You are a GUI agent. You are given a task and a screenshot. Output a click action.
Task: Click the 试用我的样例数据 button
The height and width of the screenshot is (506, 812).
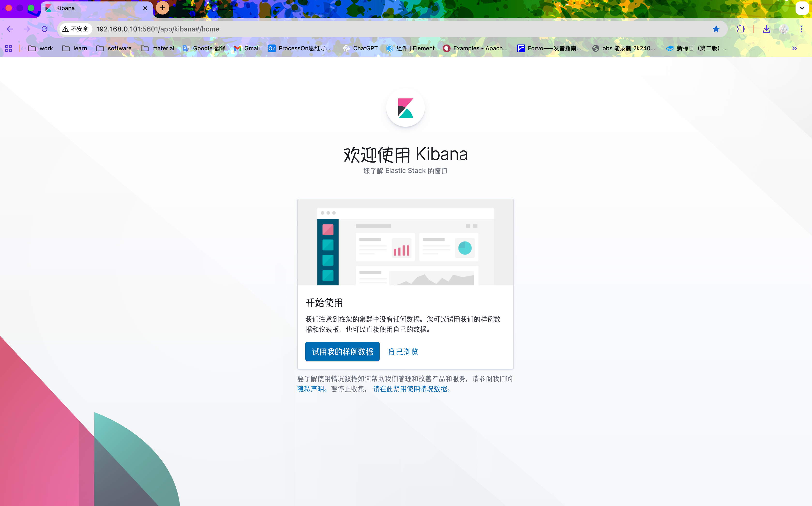[x=342, y=352]
